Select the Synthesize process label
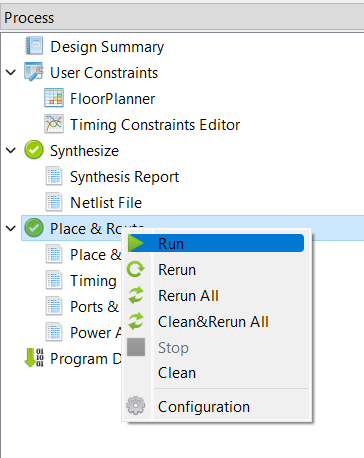The width and height of the screenshot is (364, 458). click(x=84, y=151)
